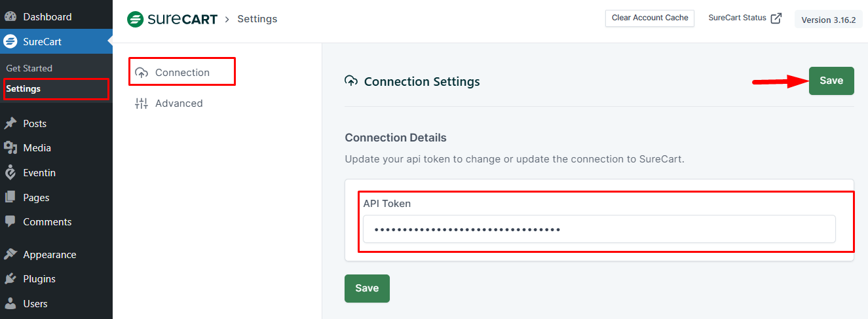Switch to the Advanced settings tab
The image size is (868, 319).
[178, 103]
